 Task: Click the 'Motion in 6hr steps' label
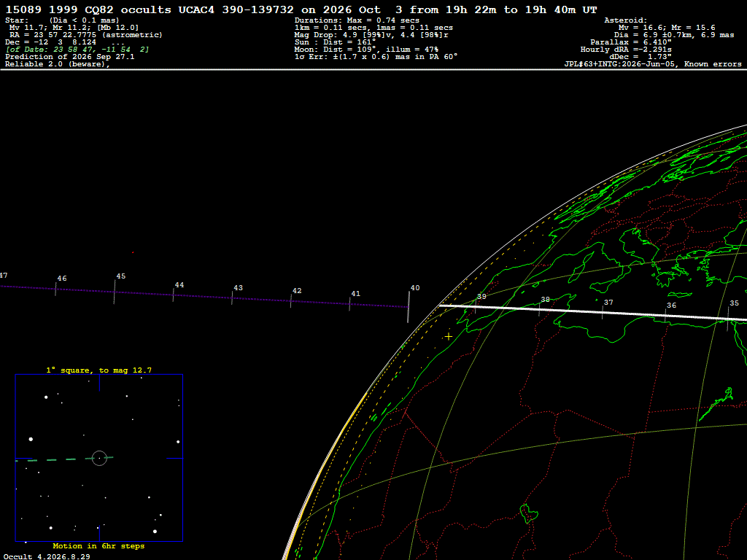(98, 545)
